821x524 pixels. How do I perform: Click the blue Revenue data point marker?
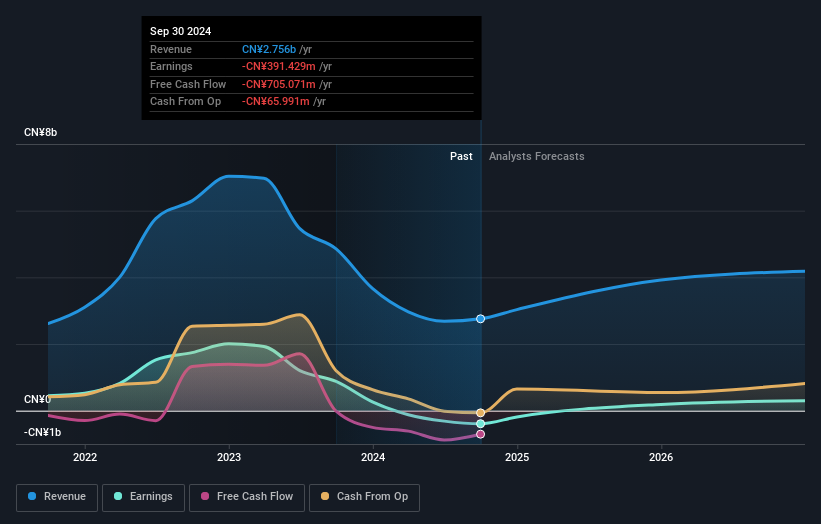click(x=481, y=319)
